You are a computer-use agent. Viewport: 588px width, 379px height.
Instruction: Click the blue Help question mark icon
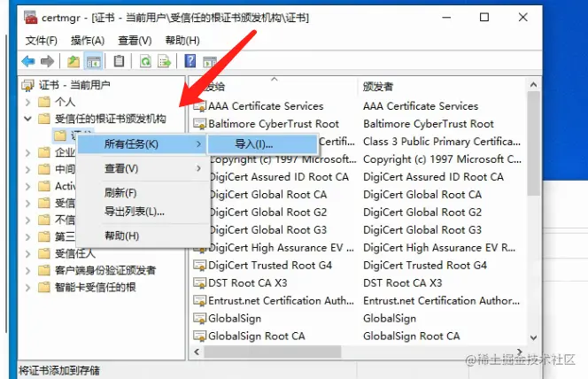190,61
